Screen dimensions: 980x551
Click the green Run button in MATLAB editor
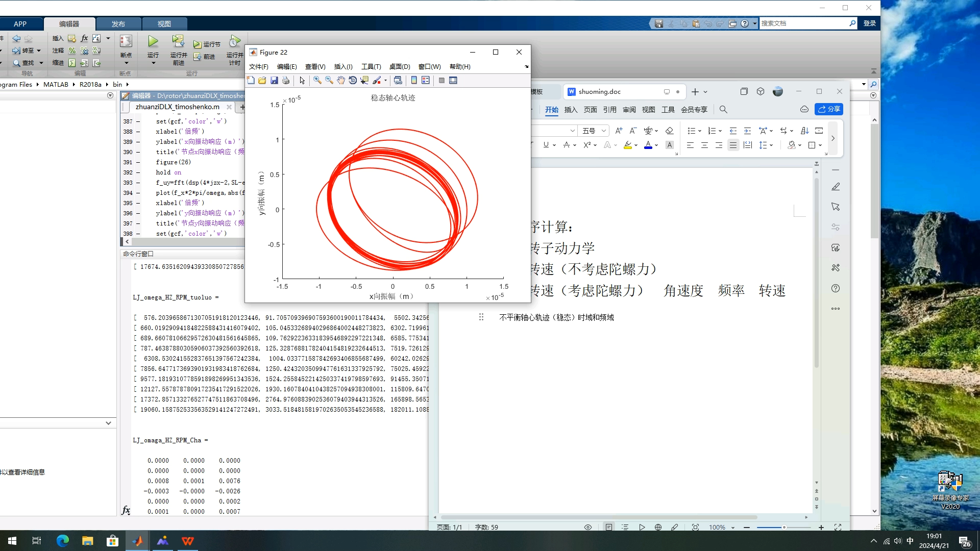153,41
